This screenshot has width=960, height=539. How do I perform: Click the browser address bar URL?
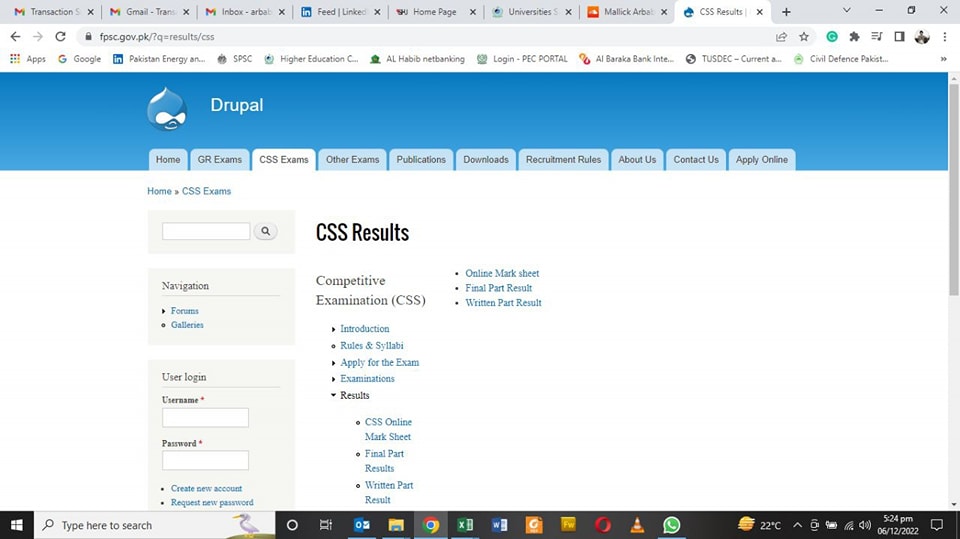pos(157,37)
